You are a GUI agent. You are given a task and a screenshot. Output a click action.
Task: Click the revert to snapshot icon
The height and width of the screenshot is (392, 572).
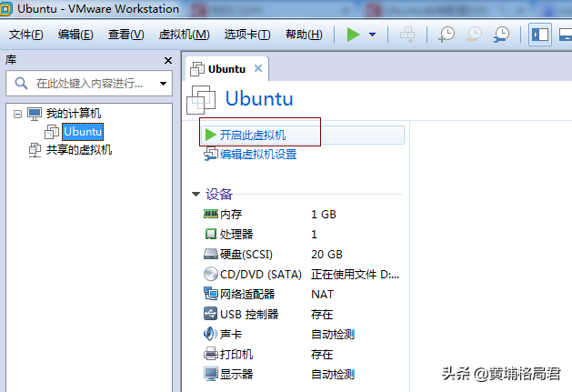tap(474, 35)
